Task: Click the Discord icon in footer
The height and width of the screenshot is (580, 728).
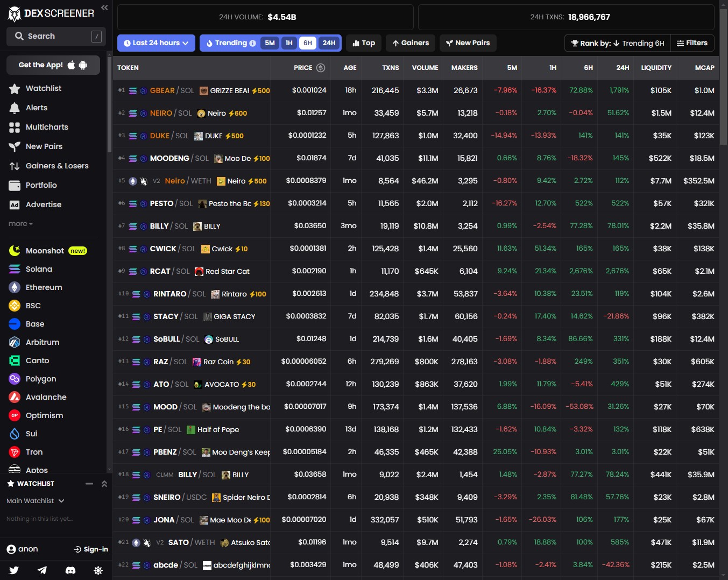Action: click(x=70, y=570)
